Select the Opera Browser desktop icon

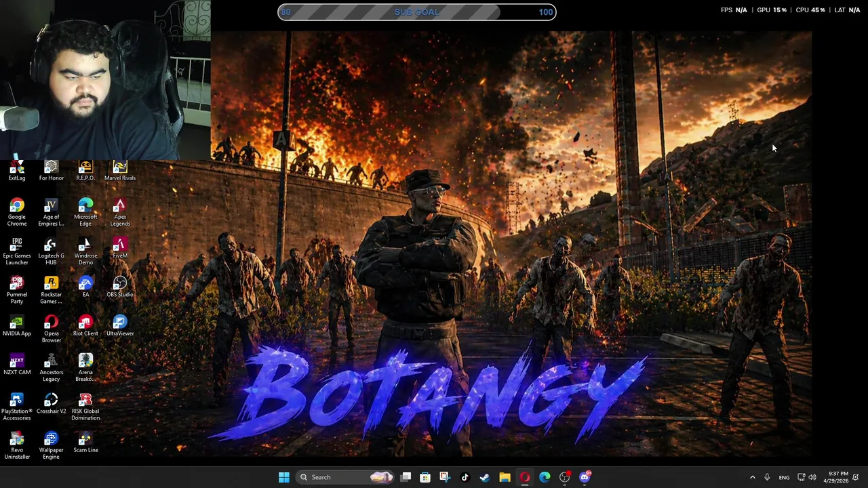click(51, 329)
